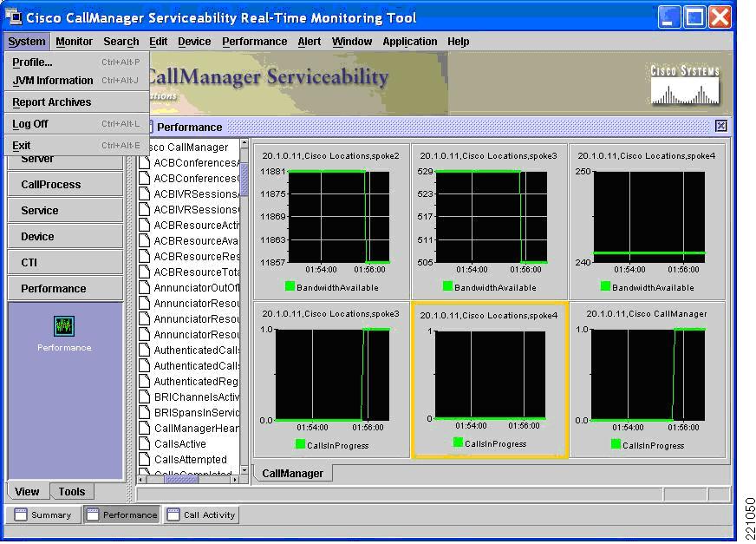Screen dimensions: 756x544
Task: Open the Monitor menu
Action: point(74,42)
